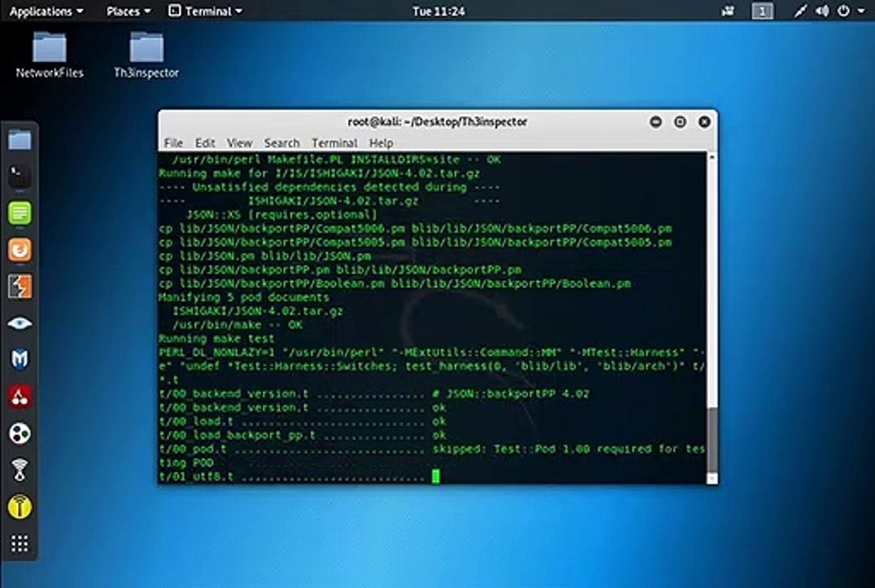
Task: Open the wireless antenna tool in dock
Action: click(x=20, y=470)
